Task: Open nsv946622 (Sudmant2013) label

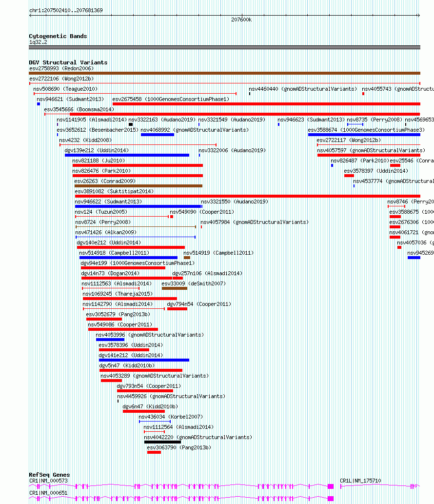Action: click(108, 202)
